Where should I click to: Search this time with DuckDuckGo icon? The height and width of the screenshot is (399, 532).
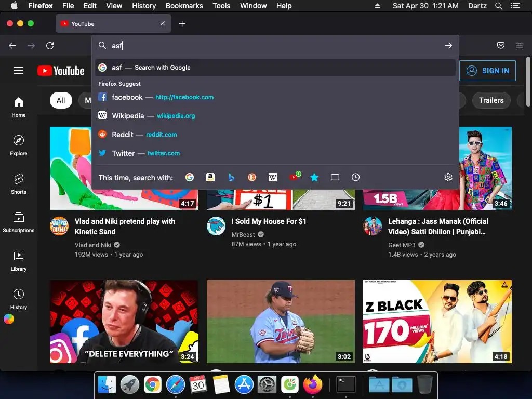point(252,177)
